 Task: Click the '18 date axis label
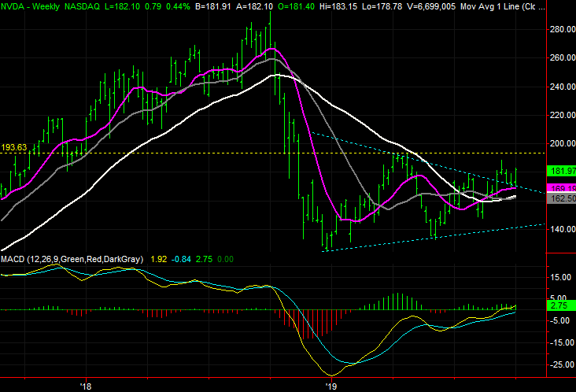click(86, 386)
